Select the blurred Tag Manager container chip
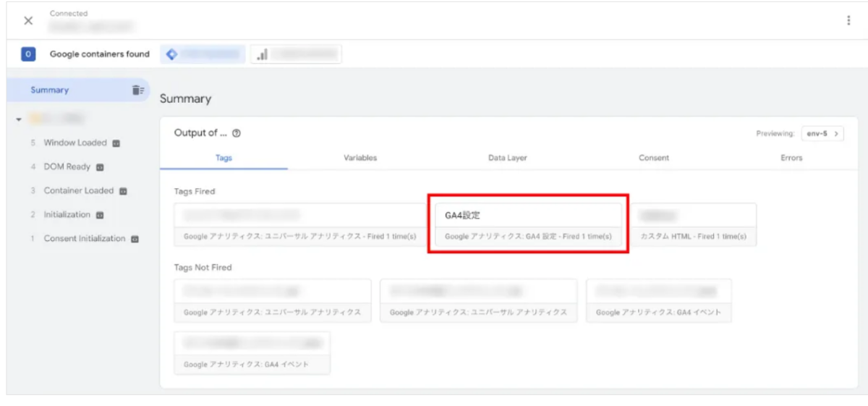This screenshot has height=406, width=868. coord(203,54)
